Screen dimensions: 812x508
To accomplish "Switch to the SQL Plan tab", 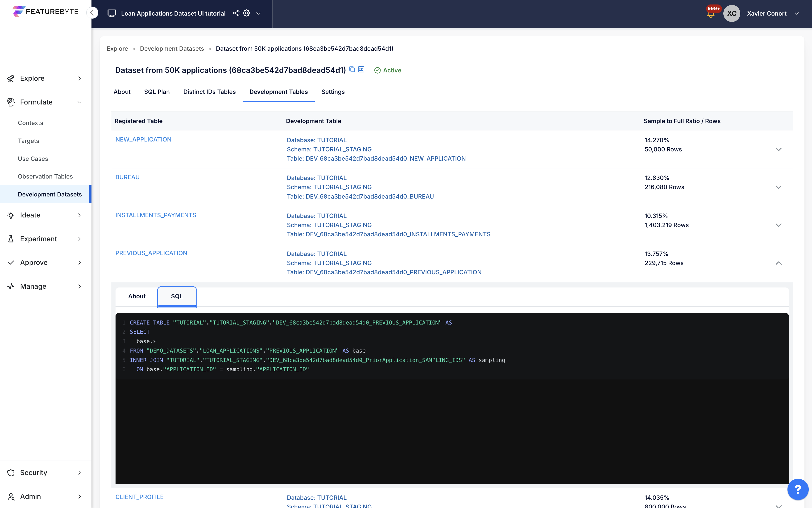I will tap(157, 92).
